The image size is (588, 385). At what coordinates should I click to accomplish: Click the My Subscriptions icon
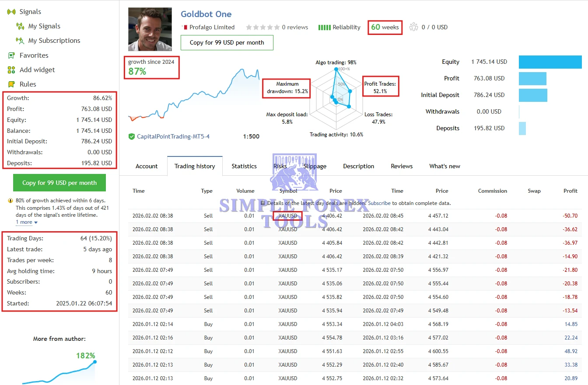pyautogui.click(x=20, y=41)
